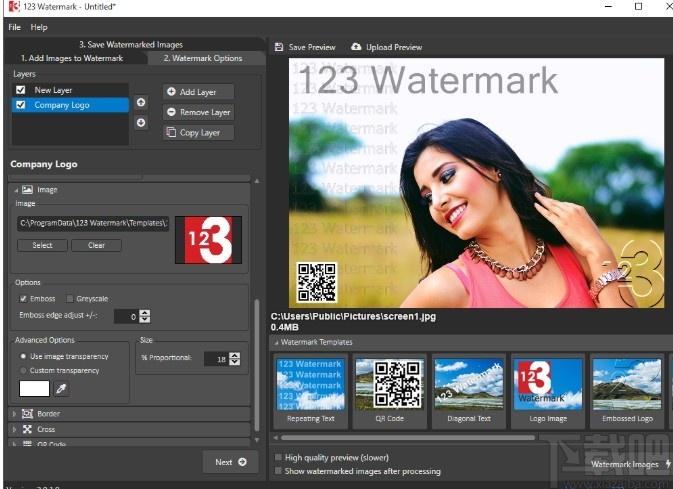
Task: Expand the Cross section
Action: [x=14, y=429]
